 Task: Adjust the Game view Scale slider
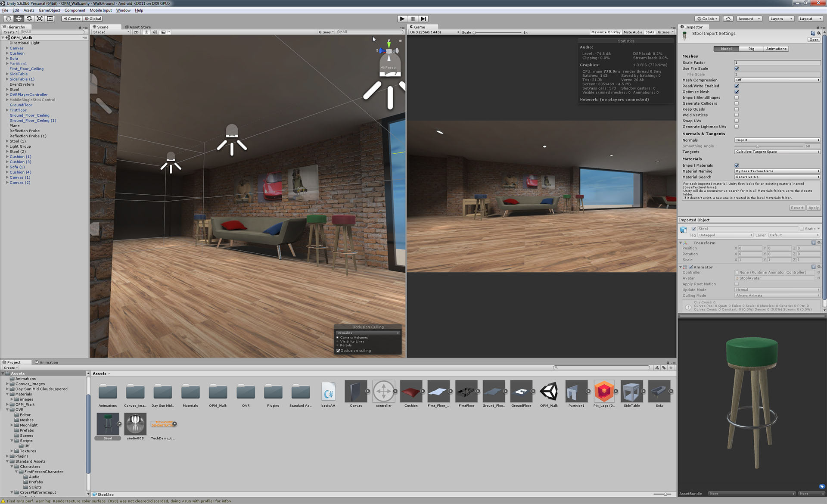(x=474, y=32)
